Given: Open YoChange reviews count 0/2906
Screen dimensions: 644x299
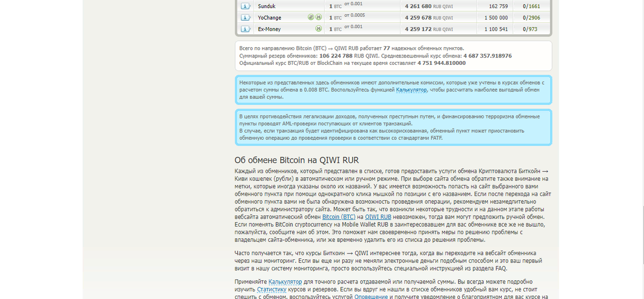Looking at the screenshot, I should pyautogui.click(x=531, y=18).
